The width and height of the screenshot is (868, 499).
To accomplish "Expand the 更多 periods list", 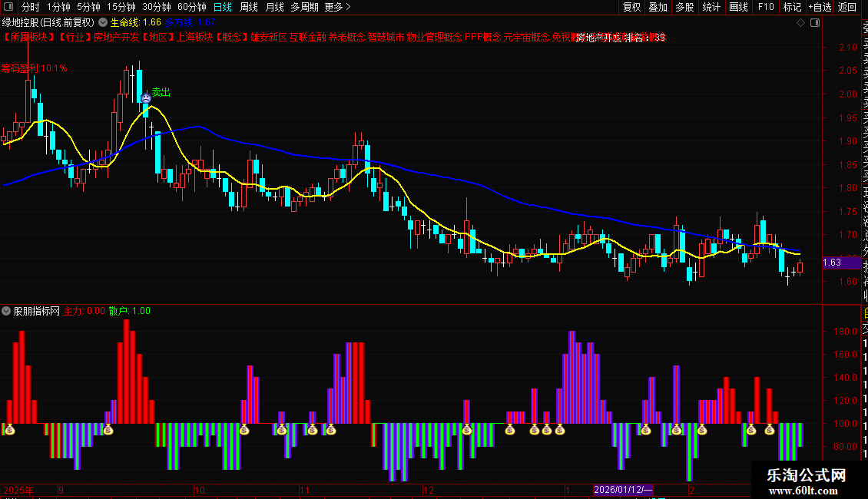I will click(x=338, y=7).
